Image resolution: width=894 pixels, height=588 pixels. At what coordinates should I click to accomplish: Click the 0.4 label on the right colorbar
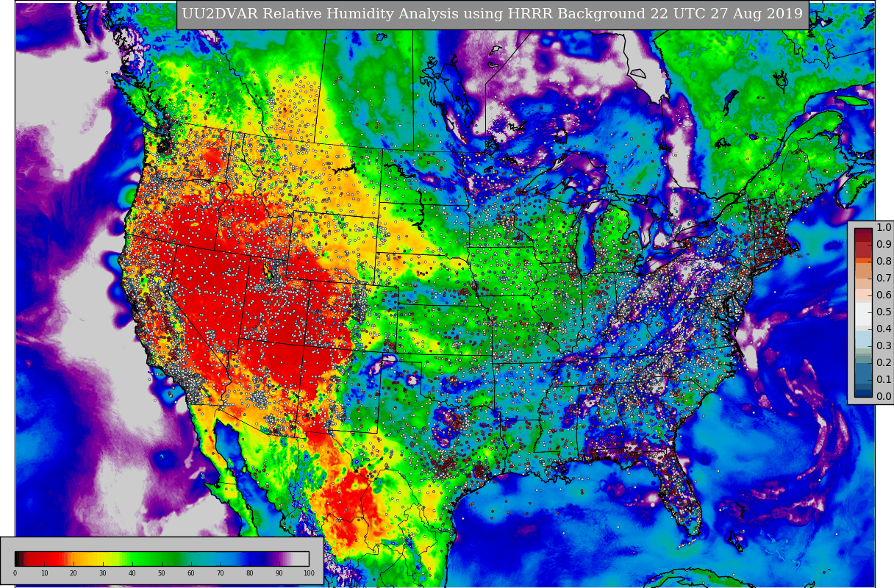[x=884, y=329]
